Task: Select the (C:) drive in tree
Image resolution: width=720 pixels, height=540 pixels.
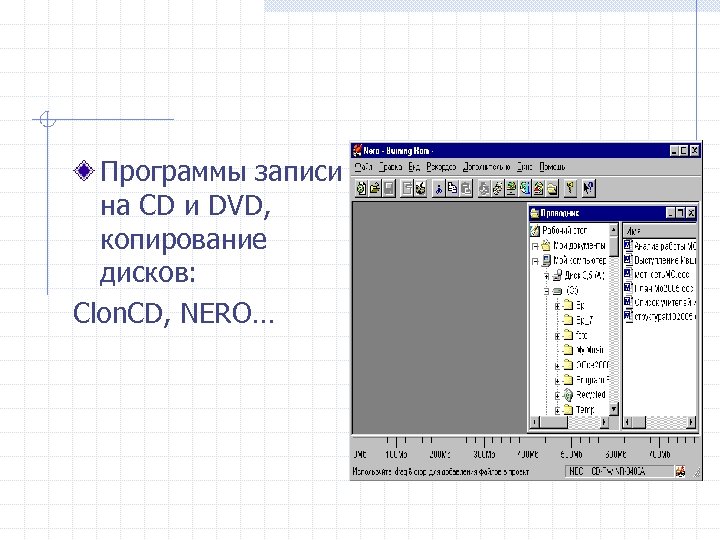Action: [572, 290]
